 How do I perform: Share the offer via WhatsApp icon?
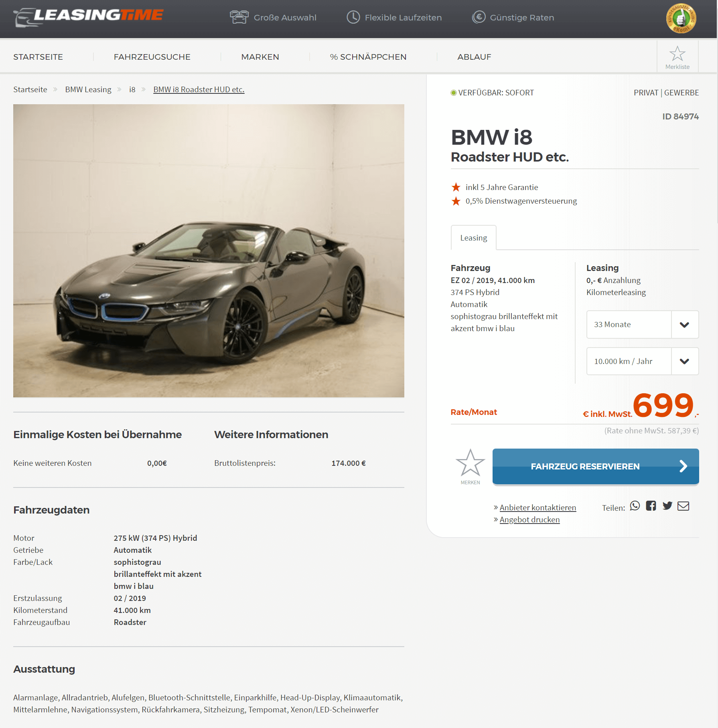[x=635, y=506]
